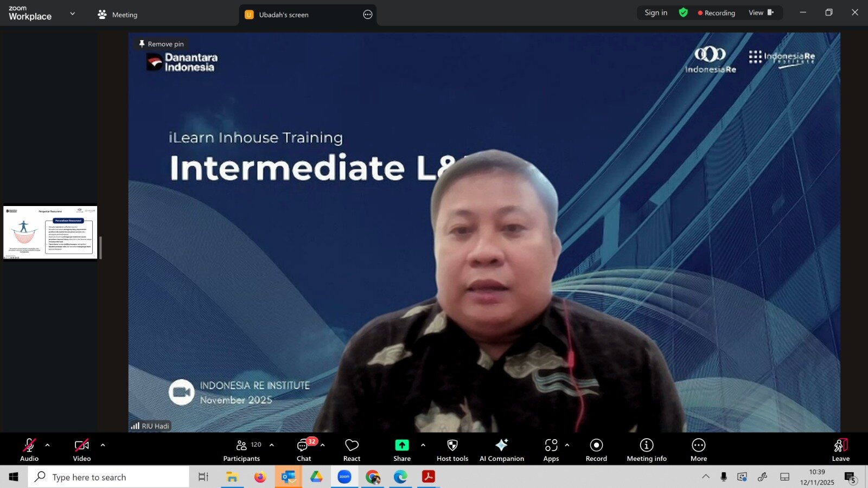Viewport: 868px width, 488px height.
Task: Turn on the Video camera
Action: point(82,450)
